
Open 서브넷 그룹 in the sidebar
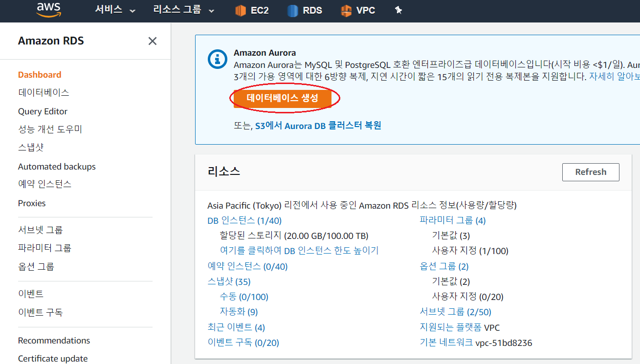click(x=40, y=230)
